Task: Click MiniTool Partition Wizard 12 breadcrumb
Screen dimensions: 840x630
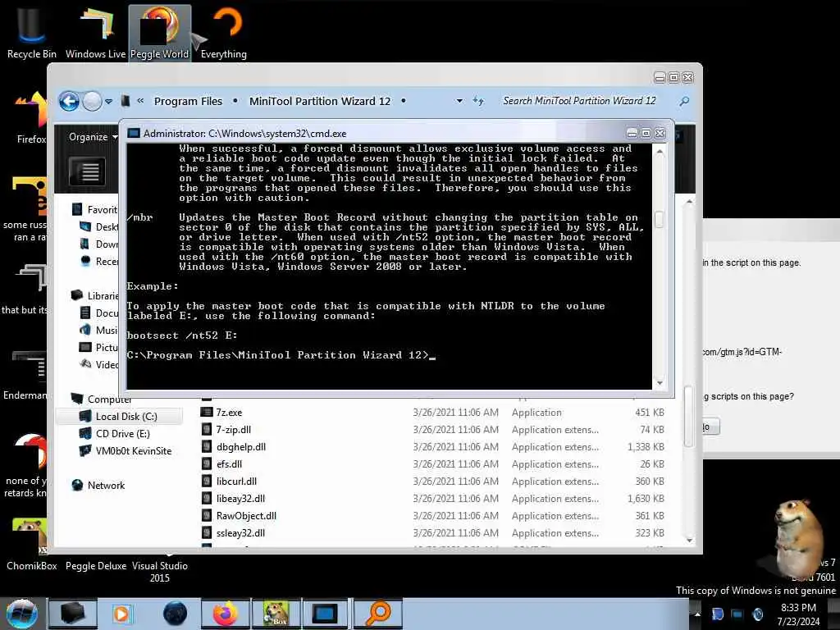Action: pos(320,101)
